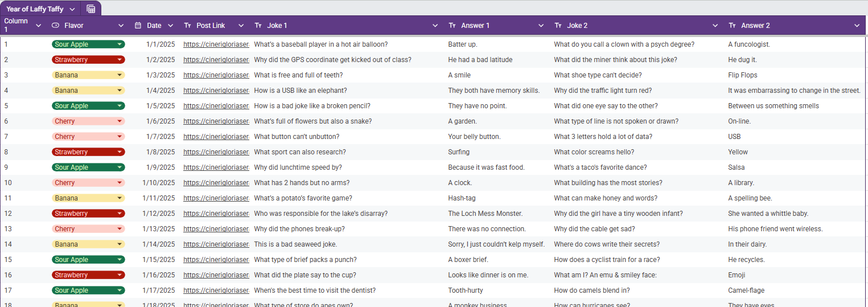
Task: Click the dropdown chip icon in Flavor header
Action: (x=55, y=26)
